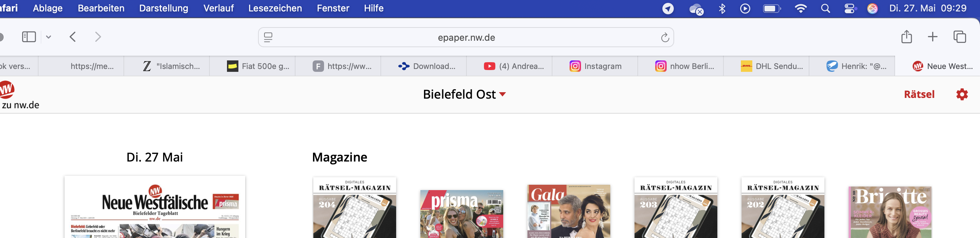Open Rätsel-Magazin Ausgabe 202 cover
This screenshot has height=238, width=980.
tap(783, 208)
